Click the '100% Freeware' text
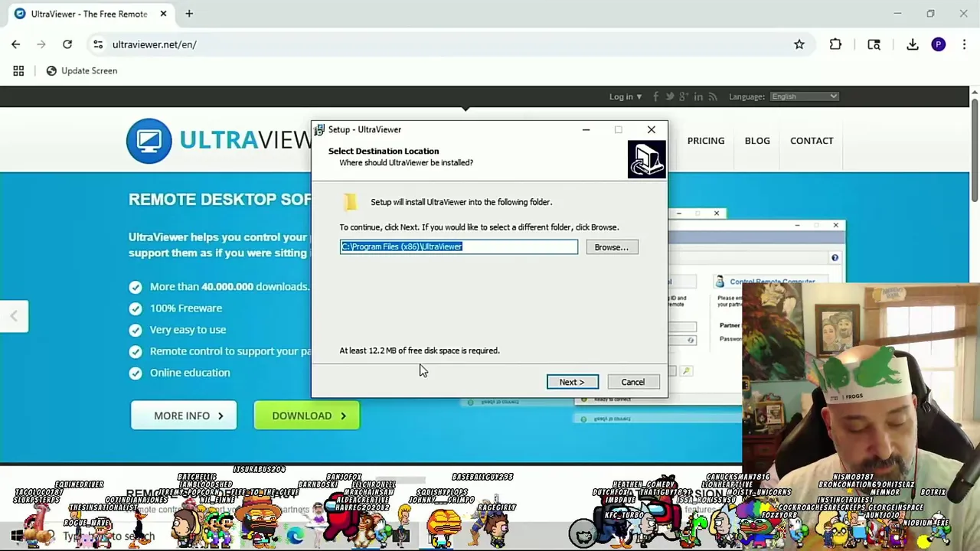The image size is (980, 551). 186,308
